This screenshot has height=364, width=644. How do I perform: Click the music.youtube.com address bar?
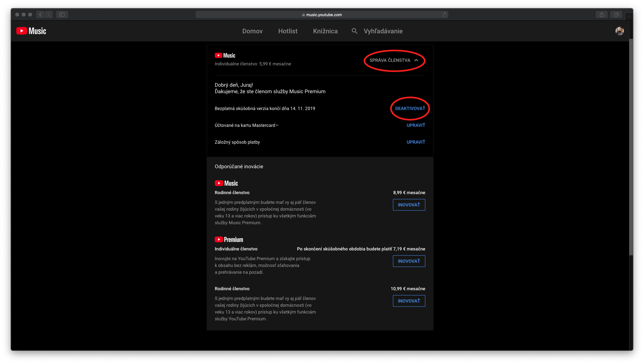(x=322, y=15)
